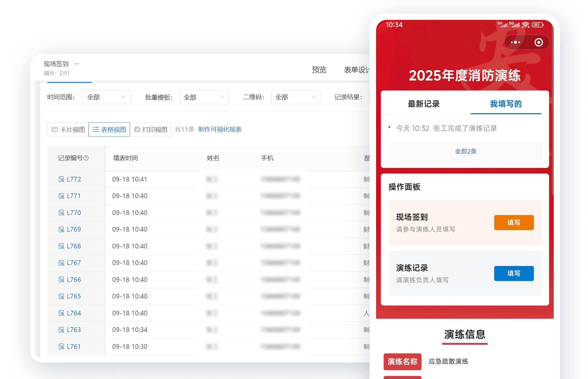Expand the 二维码 dropdown
588x379 pixels.
[296, 97]
